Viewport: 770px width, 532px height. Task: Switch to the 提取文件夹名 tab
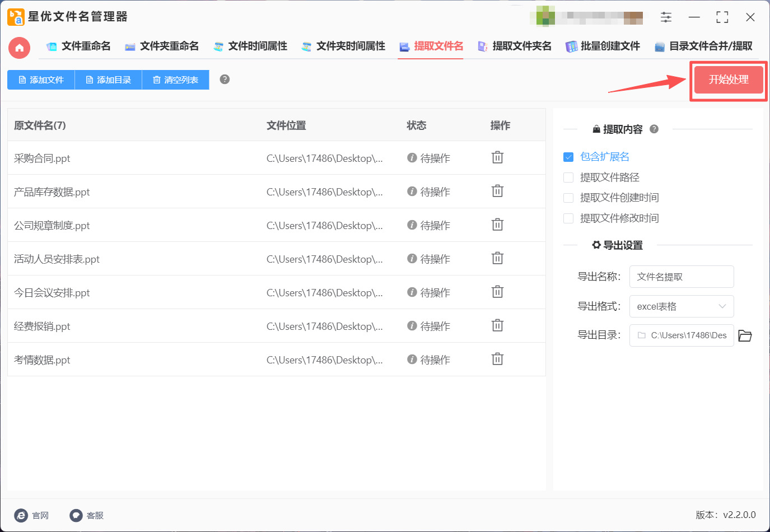point(515,46)
